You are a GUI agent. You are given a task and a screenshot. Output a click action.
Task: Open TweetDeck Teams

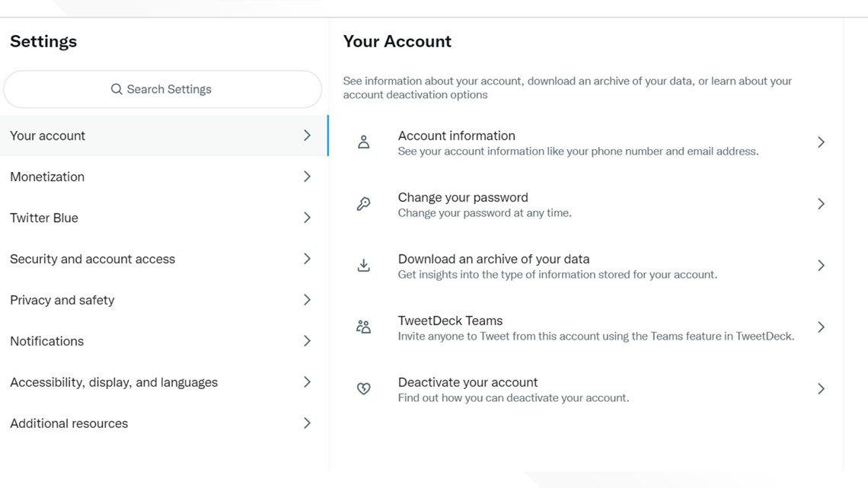tap(587, 327)
